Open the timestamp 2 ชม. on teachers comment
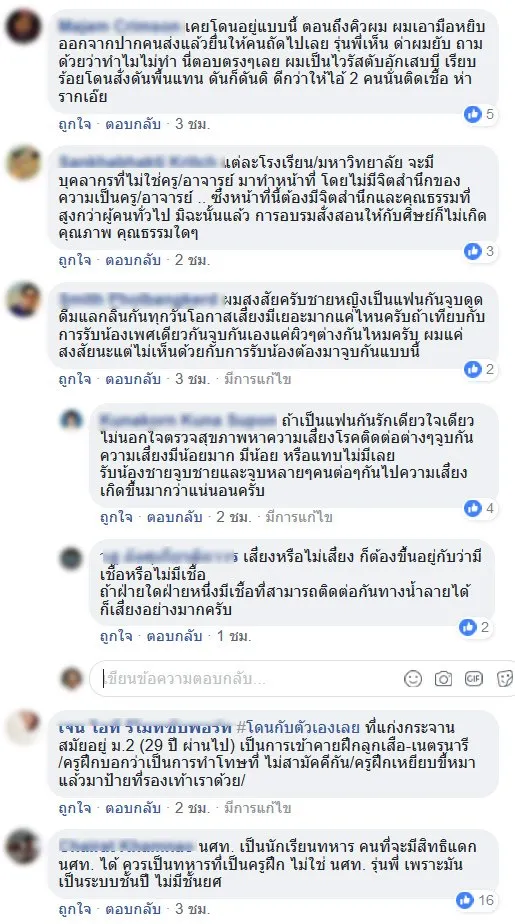 click(x=192, y=260)
